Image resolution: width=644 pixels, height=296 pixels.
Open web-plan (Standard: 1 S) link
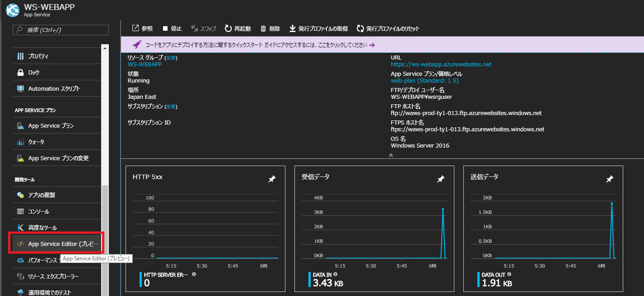[x=425, y=81]
